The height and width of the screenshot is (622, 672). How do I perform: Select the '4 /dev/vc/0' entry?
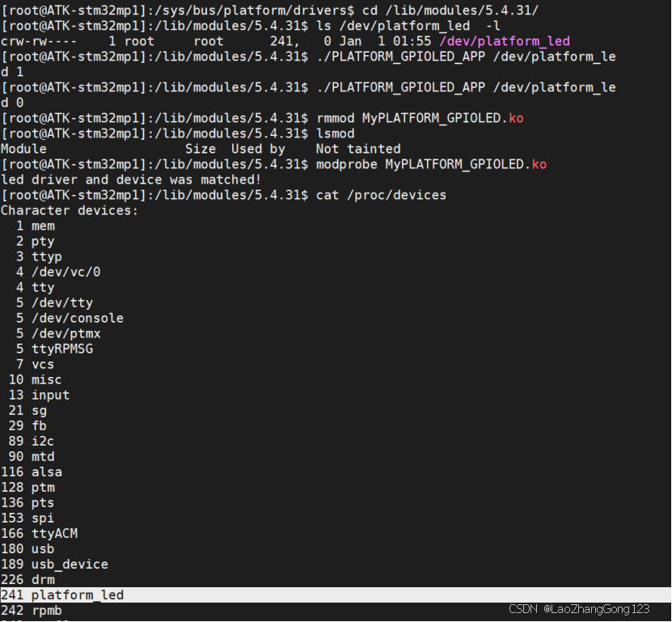[x=58, y=272]
